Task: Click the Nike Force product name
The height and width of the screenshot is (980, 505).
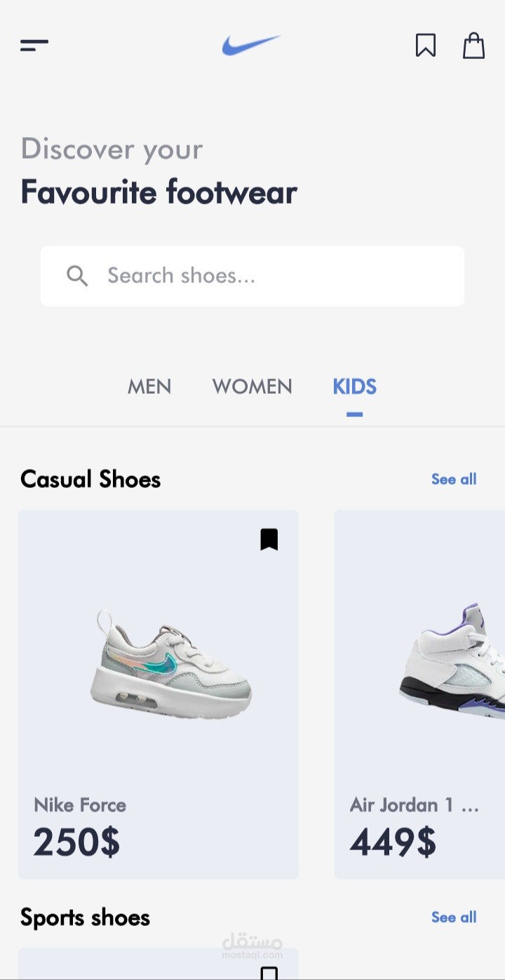Action: point(80,804)
